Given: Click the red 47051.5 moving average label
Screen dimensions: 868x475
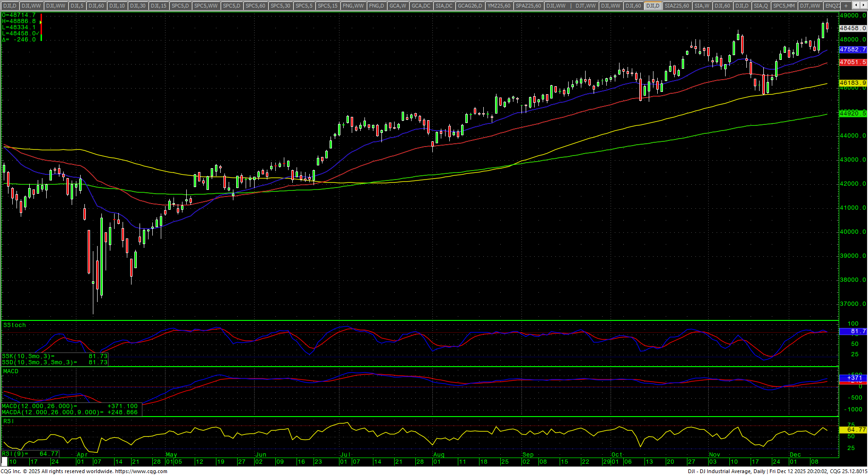Looking at the screenshot, I should click(852, 62).
